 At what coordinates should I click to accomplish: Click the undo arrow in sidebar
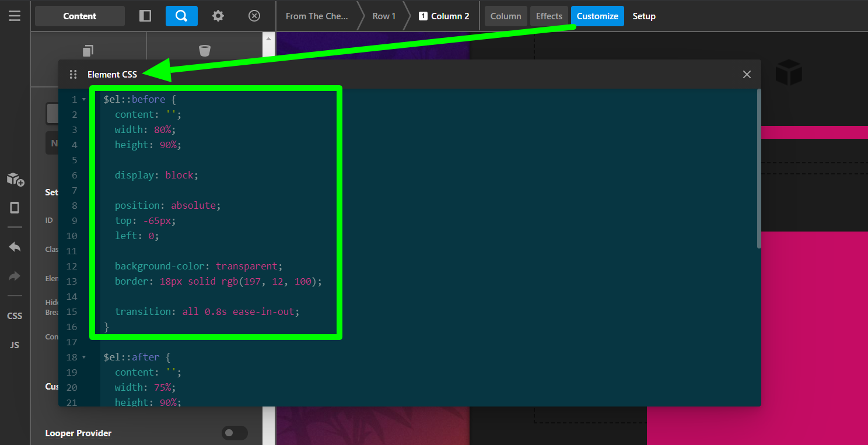[x=15, y=247]
